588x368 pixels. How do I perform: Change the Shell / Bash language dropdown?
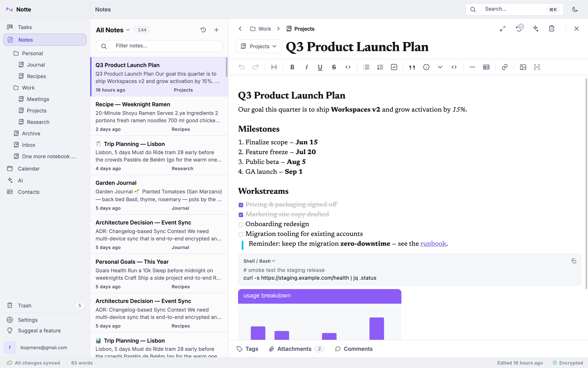point(259,261)
